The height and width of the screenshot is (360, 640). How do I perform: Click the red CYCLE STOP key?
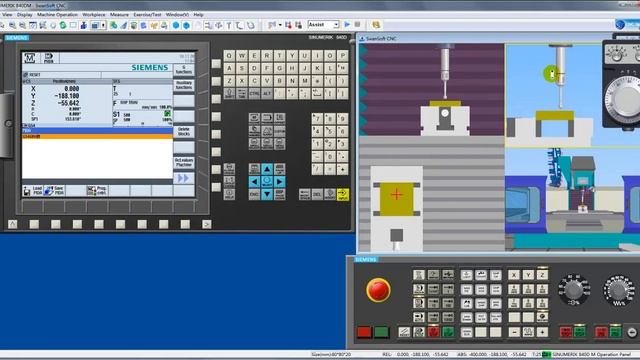[x=433, y=332]
